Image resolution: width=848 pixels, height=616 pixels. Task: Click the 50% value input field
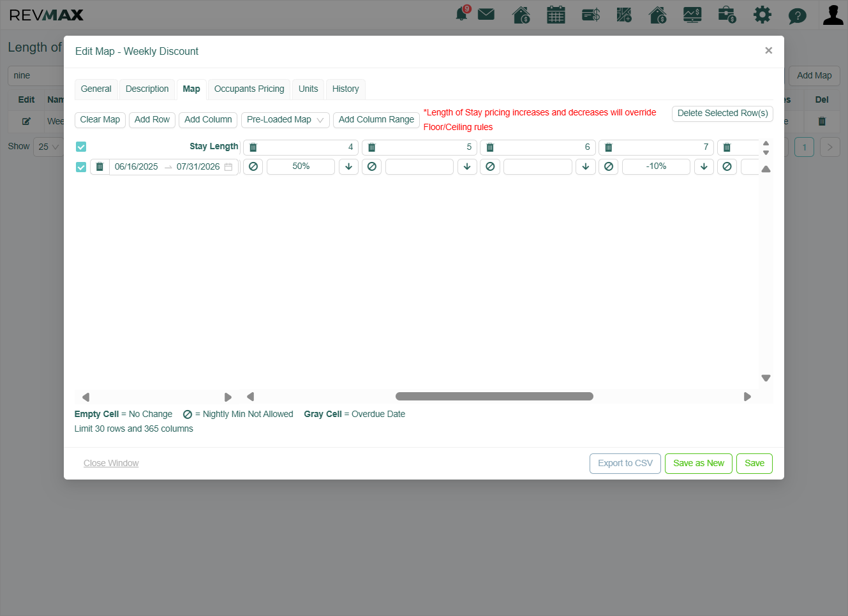tap(301, 166)
